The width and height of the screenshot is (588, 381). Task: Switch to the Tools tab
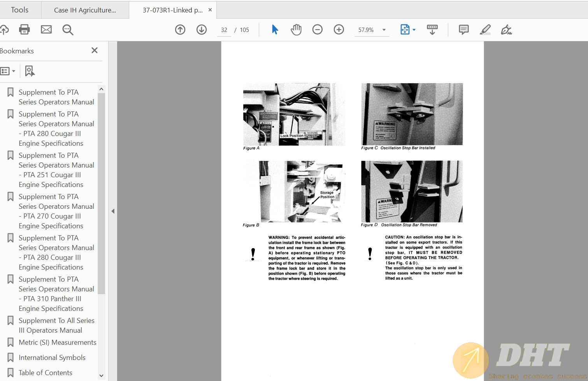19,10
